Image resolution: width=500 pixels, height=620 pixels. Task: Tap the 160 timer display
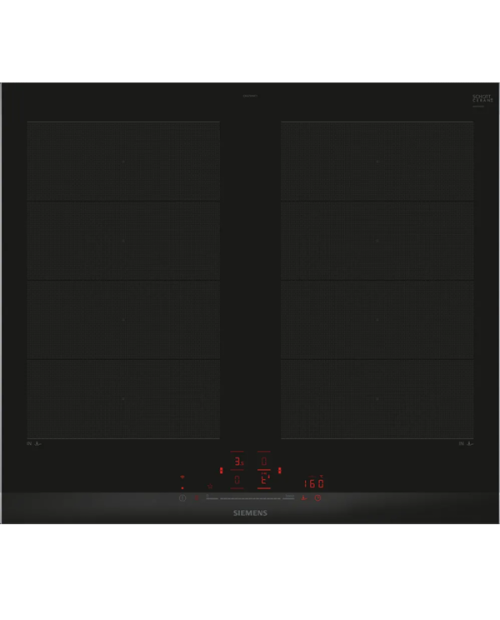(314, 483)
